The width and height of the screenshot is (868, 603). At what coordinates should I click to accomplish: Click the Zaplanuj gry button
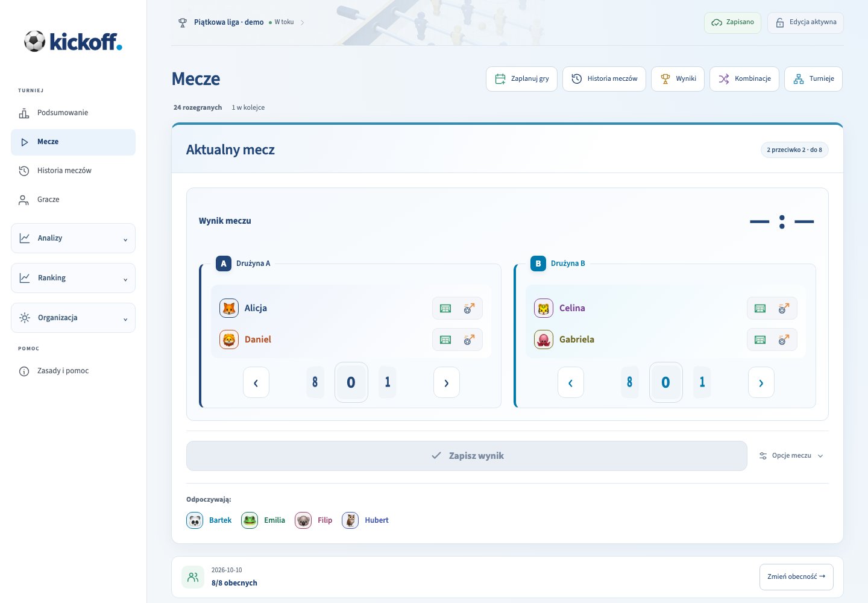tap(521, 79)
